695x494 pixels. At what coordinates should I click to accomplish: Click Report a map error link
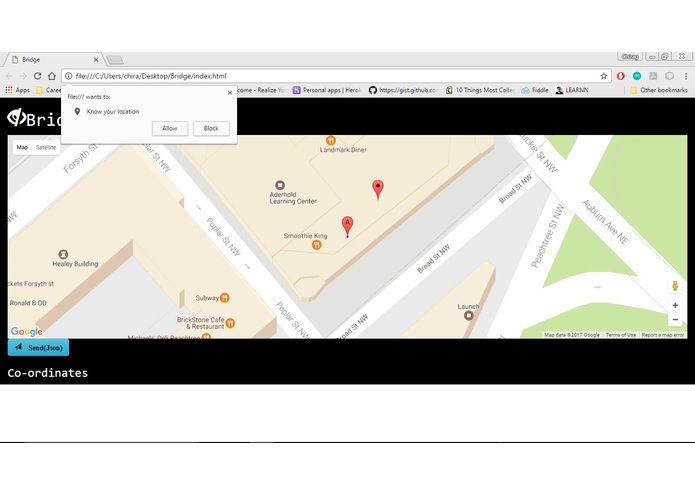tap(663, 335)
